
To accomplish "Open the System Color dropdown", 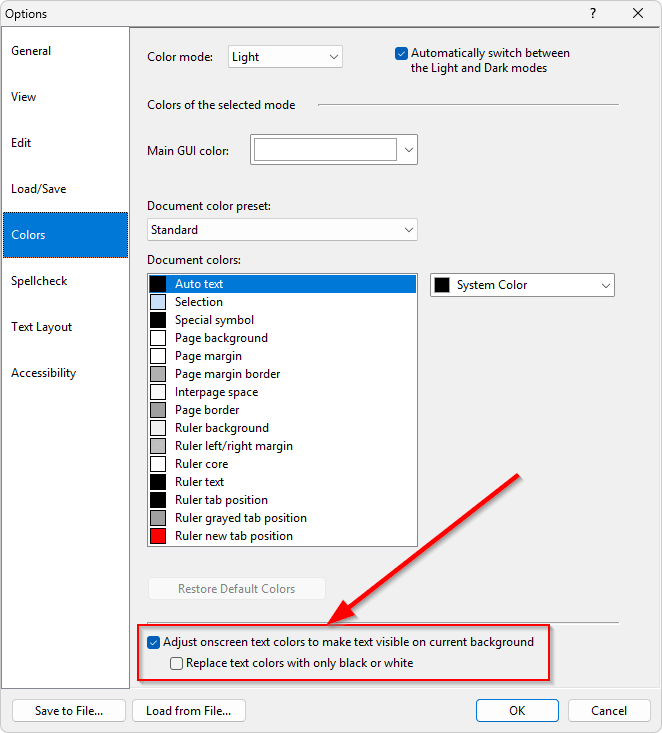I will 522,285.
